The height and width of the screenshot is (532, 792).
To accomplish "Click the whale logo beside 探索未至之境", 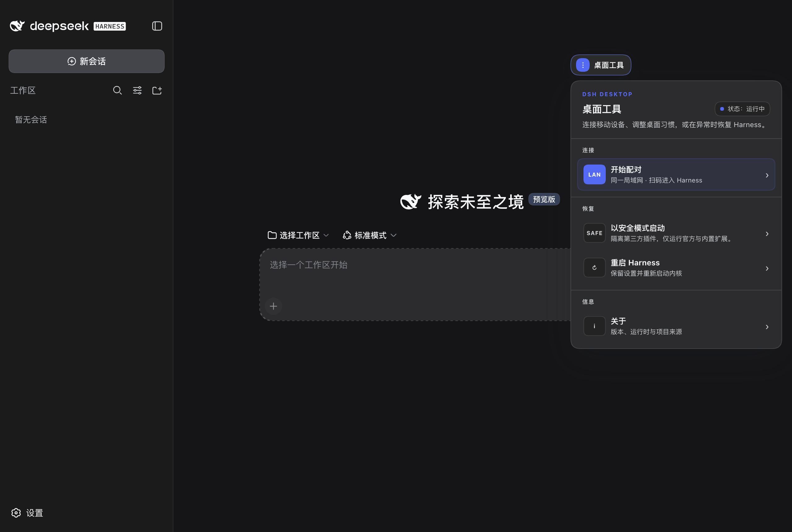I will click(x=411, y=202).
